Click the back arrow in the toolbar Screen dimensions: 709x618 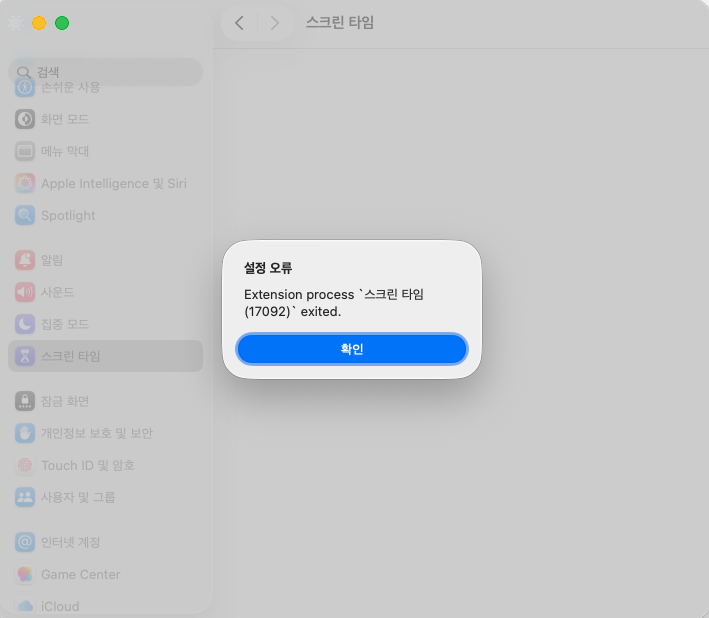(x=239, y=23)
